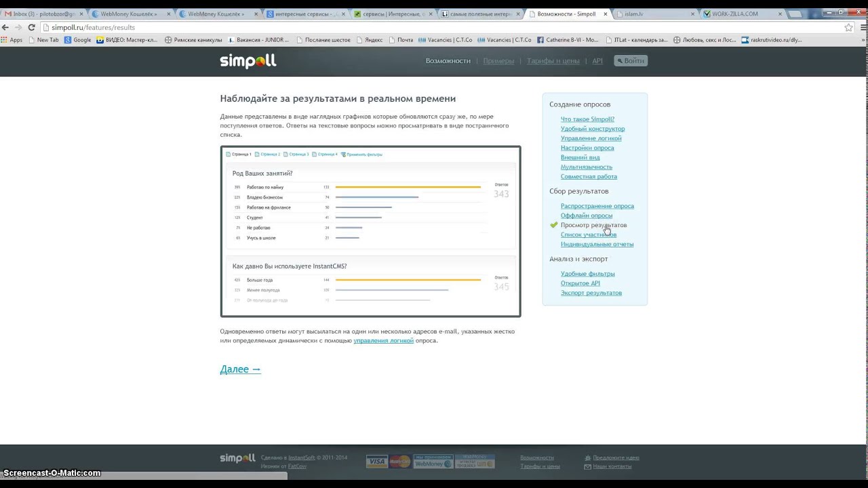Open the Мультиязычность sidebar link
This screenshot has width=868, height=488.
point(587,167)
